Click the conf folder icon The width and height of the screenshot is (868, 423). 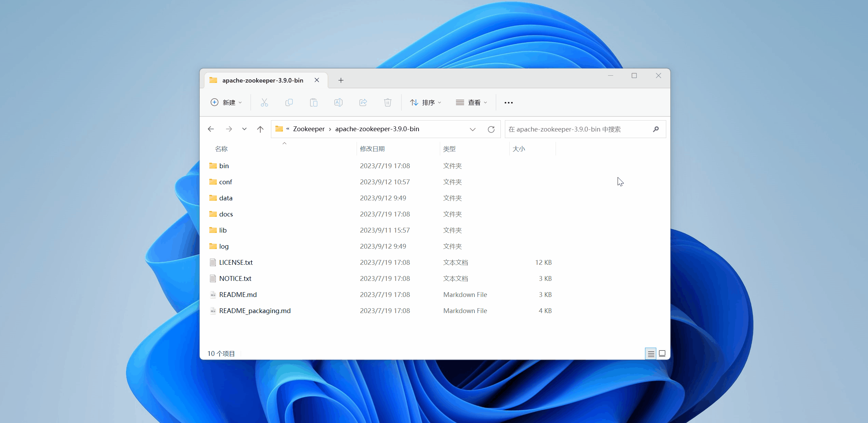pyautogui.click(x=213, y=182)
